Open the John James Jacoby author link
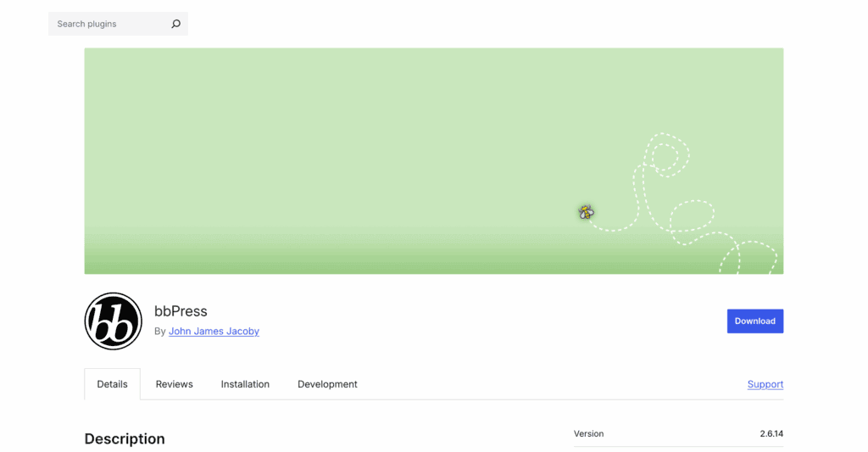This screenshot has height=452, width=868. pyautogui.click(x=214, y=331)
